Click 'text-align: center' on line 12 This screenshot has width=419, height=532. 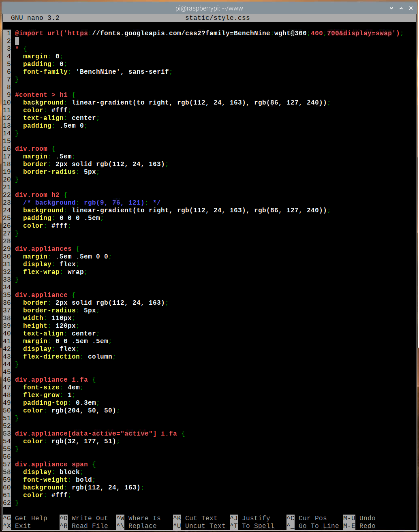tap(62, 118)
